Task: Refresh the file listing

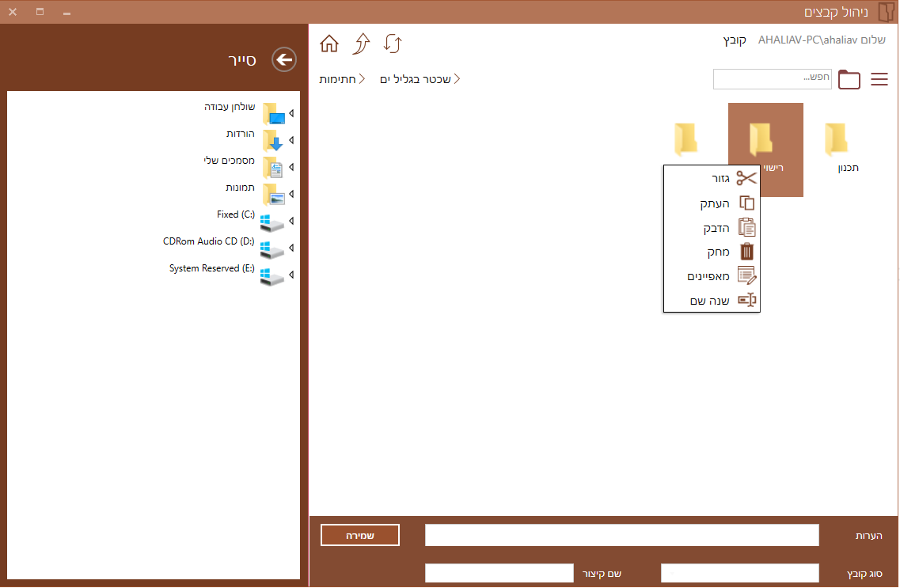Action: click(x=393, y=44)
